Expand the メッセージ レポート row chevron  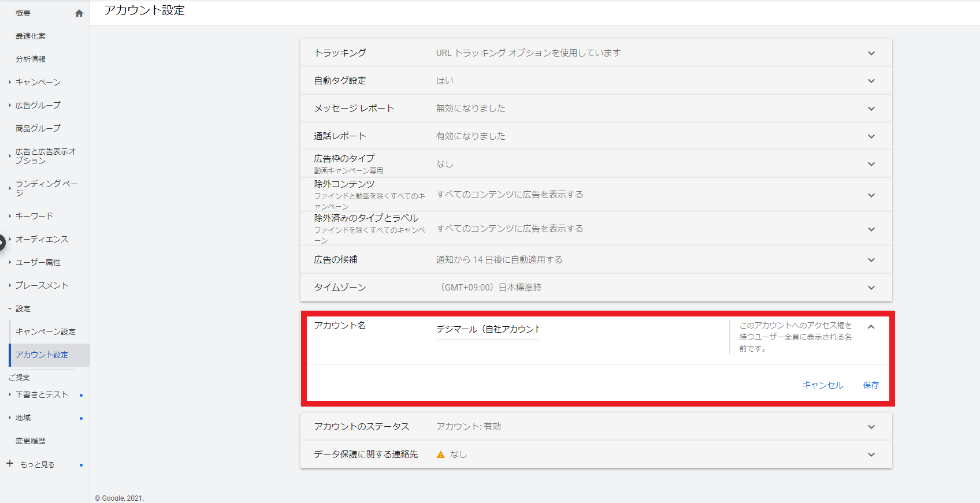click(x=871, y=109)
